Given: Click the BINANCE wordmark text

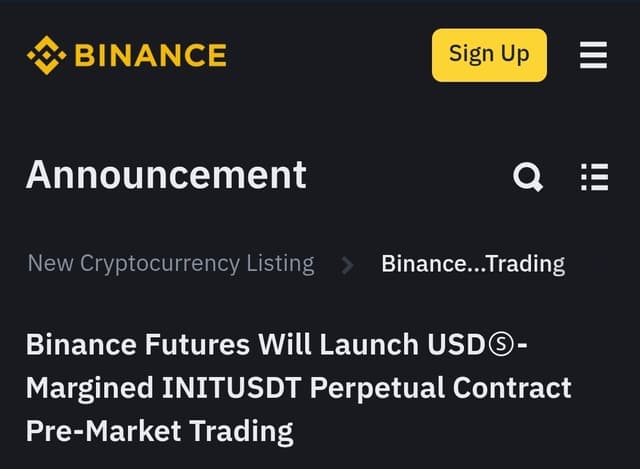Looking at the screenshot, I should 151,56.
